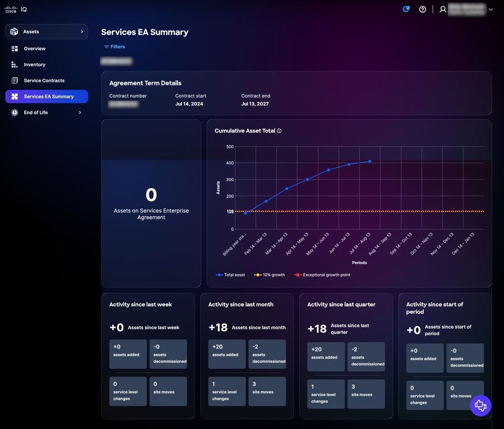Image resolution: width=504 pixels, height=429 pixels.
Task: Open the help question mark icon
Action: (423, 9)
